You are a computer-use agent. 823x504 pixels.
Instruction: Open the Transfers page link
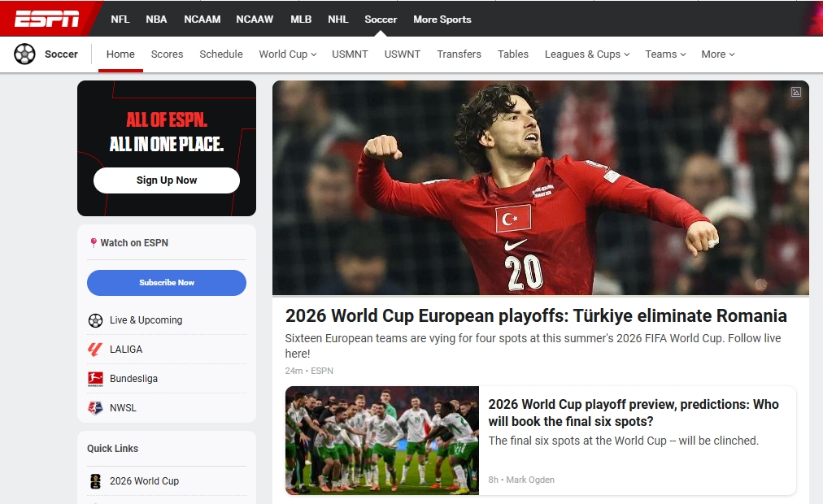pyautogui.click(x=459, y=54)
